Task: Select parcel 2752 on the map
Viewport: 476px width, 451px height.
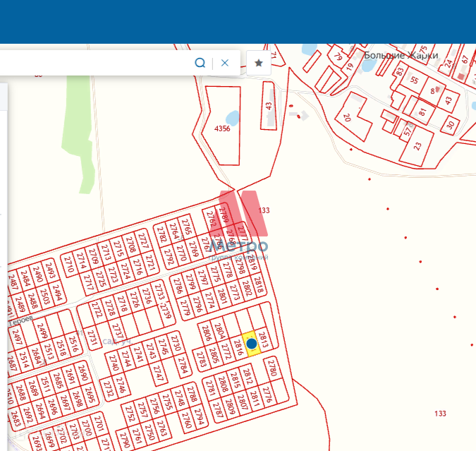Action: [x=130, y=414]
